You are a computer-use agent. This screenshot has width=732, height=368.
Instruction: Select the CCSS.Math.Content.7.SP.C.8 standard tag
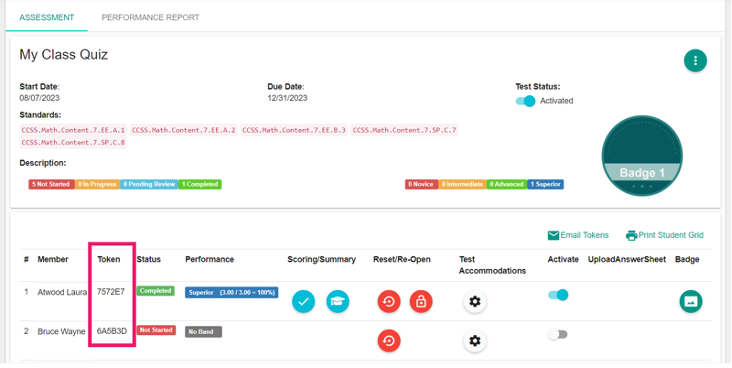(x=73, y=142)
